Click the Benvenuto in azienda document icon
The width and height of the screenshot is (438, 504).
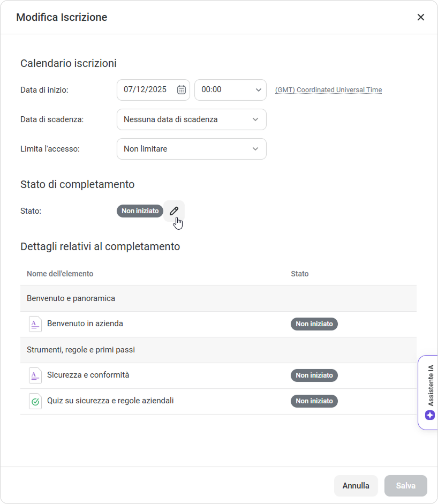click(x=35, y=324)
